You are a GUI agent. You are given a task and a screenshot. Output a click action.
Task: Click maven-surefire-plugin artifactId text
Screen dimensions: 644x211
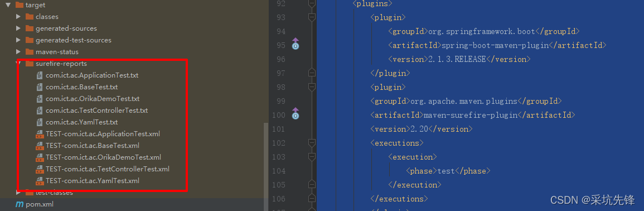point(470,115)
